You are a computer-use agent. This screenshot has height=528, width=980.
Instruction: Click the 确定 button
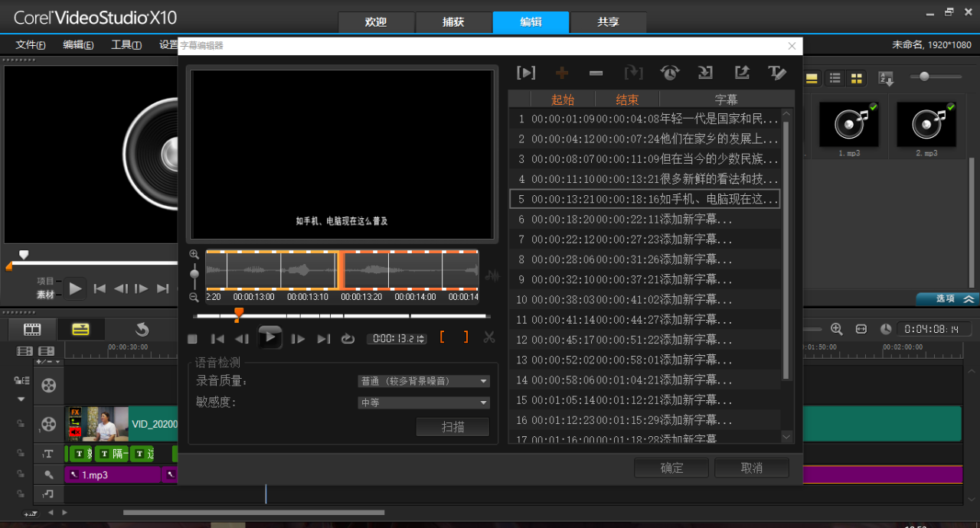671,468
